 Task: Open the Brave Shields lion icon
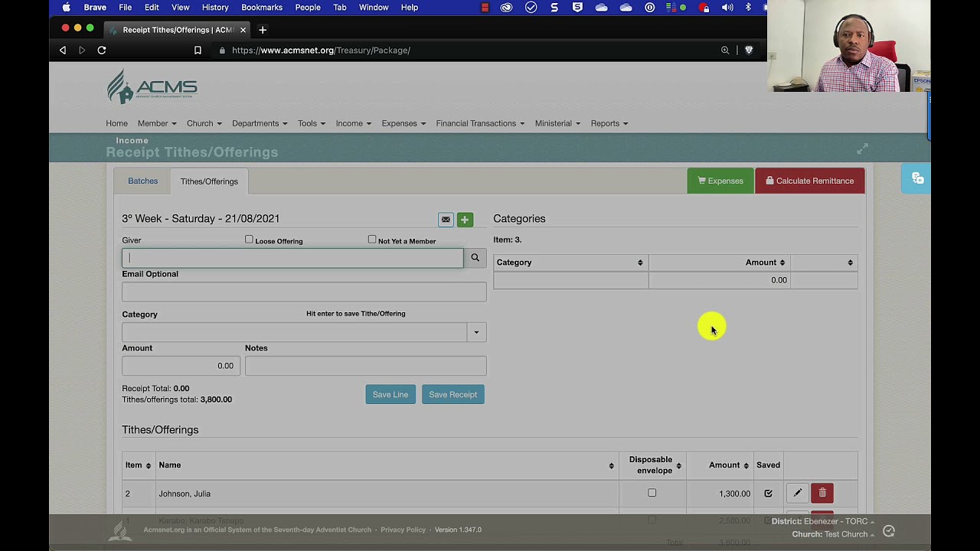coord(749,51)
